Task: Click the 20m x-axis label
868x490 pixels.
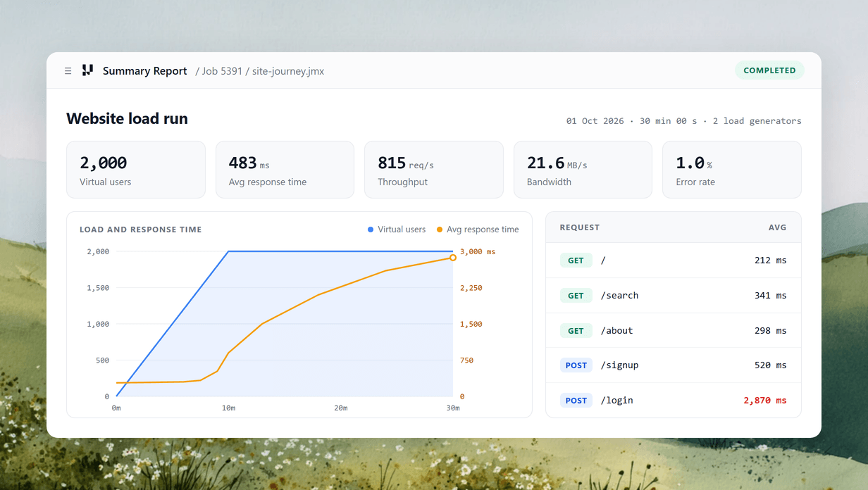Action: click(341, 408)
